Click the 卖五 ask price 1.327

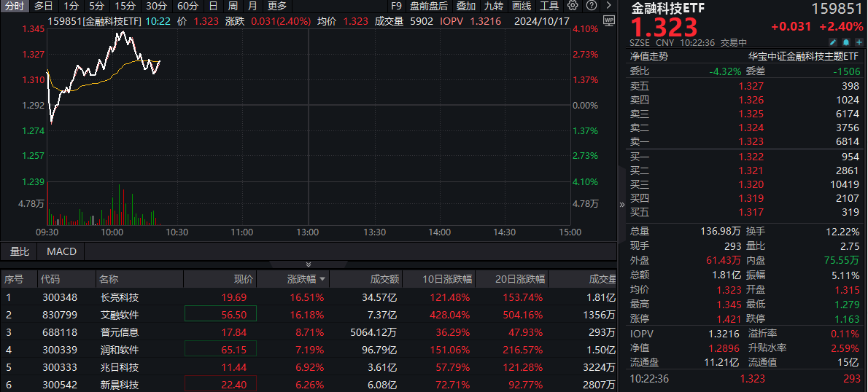(751, 86)
